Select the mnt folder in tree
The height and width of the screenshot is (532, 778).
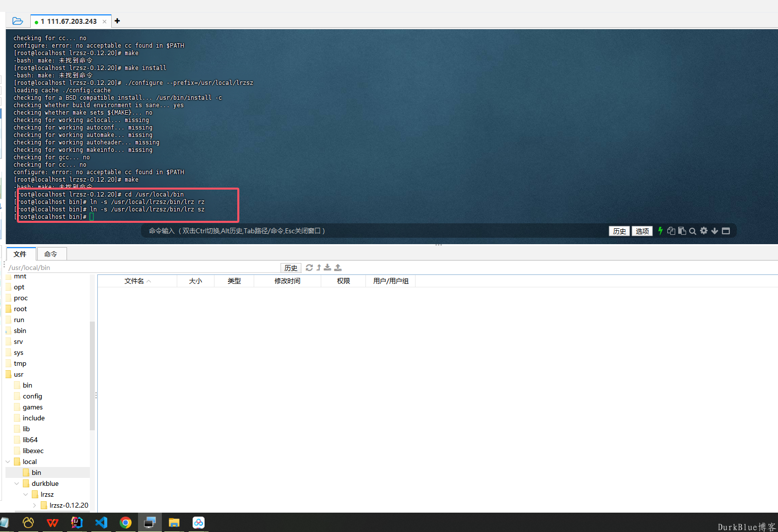(20, 276)
